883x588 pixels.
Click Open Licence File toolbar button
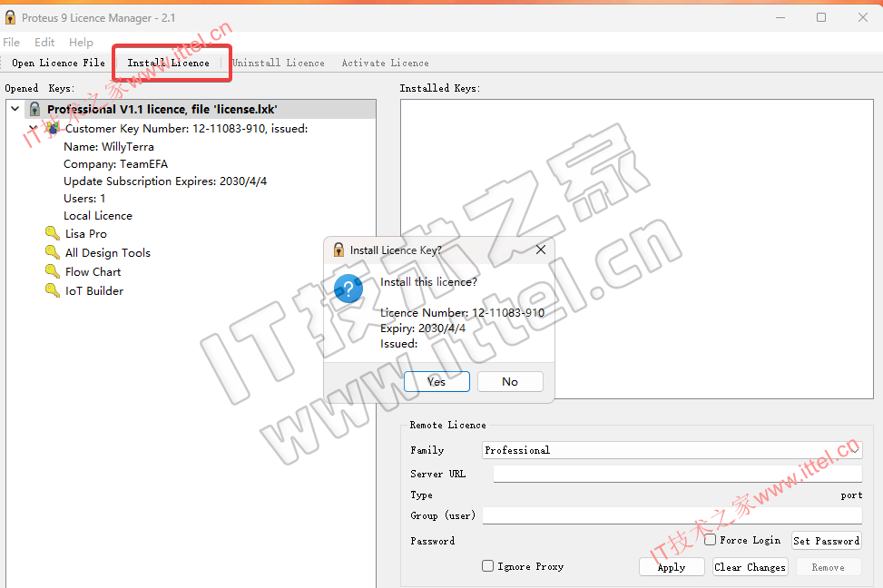[59, 63]
